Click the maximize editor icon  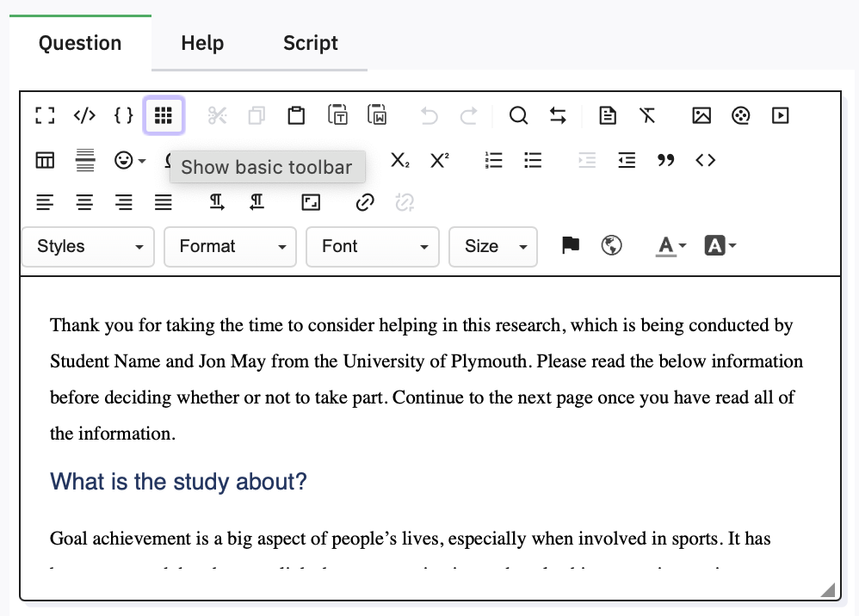[45, 115]
